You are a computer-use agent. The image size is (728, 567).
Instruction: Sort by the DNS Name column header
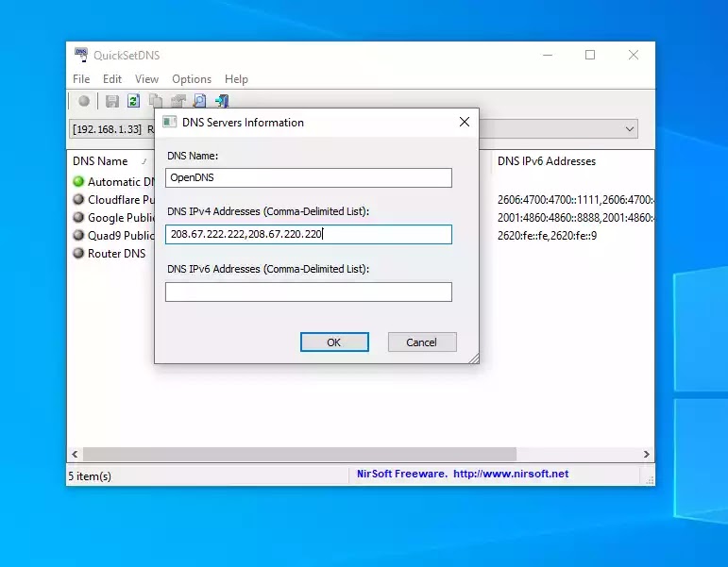(x=100, y=161)
